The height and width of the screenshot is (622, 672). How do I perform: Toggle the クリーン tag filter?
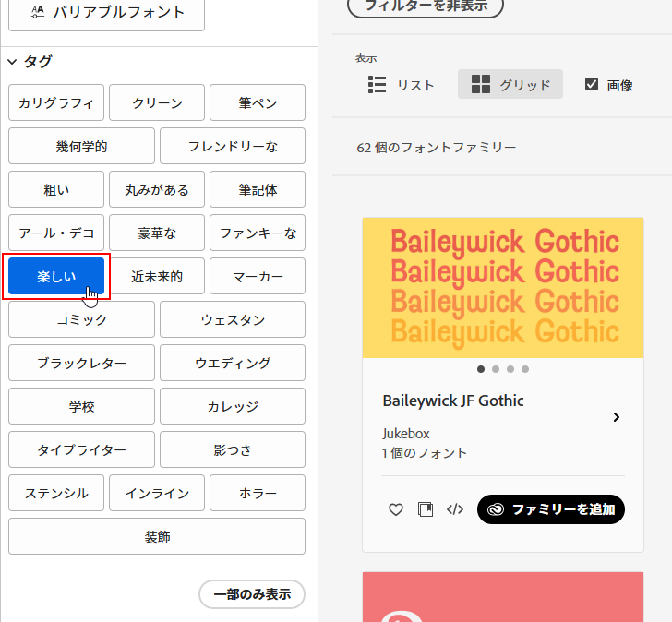[157, 102]
